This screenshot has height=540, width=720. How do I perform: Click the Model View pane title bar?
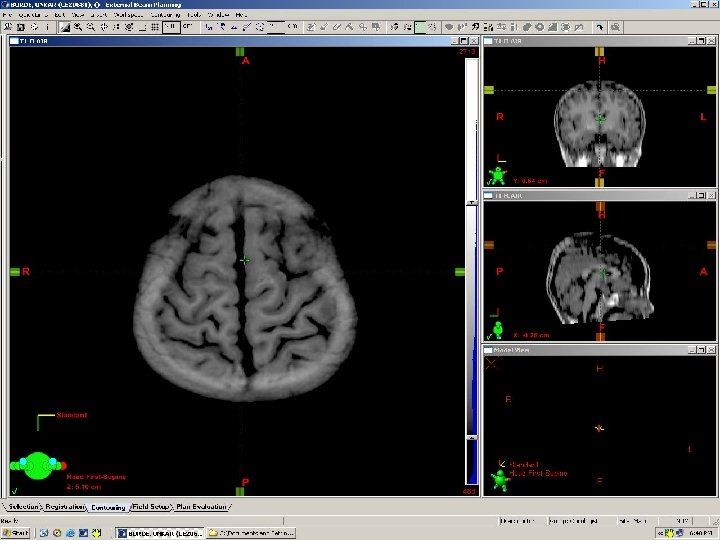click(x=600, y=350)
